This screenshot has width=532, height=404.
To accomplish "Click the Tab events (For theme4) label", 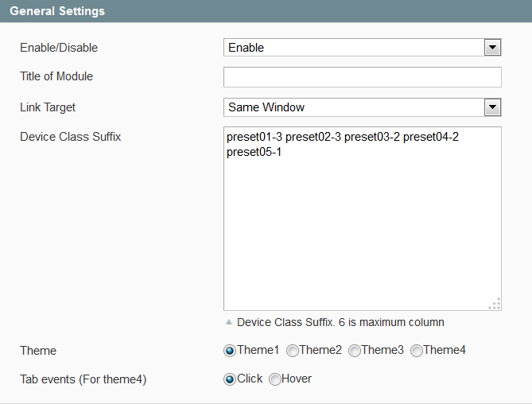I will point(83,379).
